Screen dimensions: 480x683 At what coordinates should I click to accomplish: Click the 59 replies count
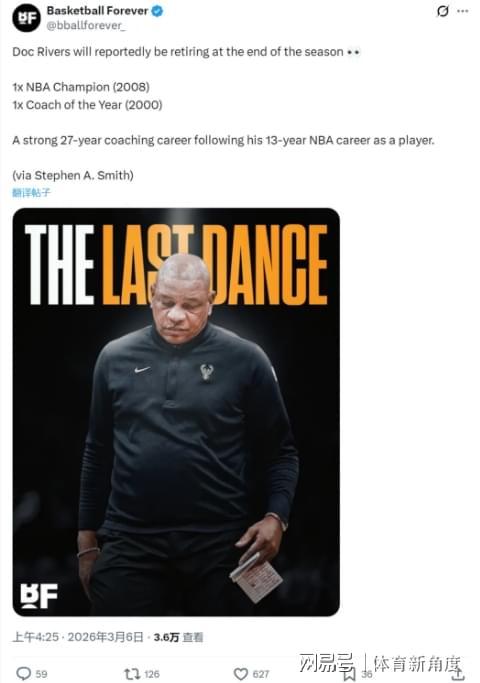pyautogui.click(x=41, y=674)
